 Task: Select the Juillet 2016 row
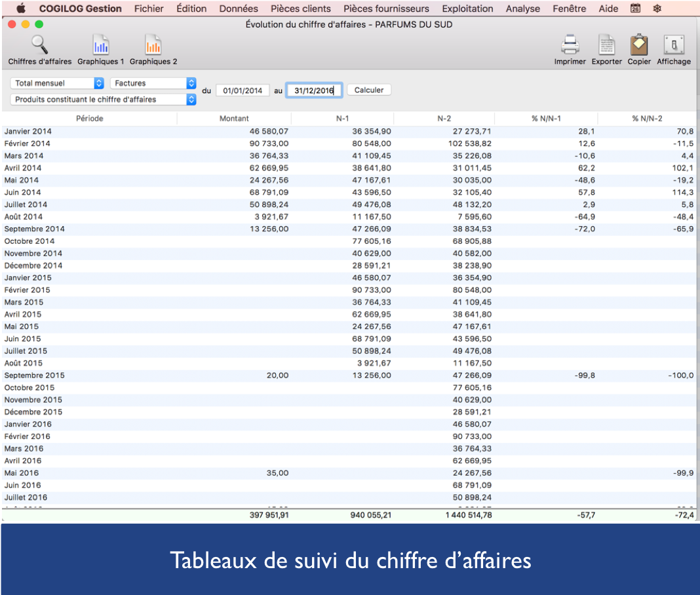pos(349,497)
